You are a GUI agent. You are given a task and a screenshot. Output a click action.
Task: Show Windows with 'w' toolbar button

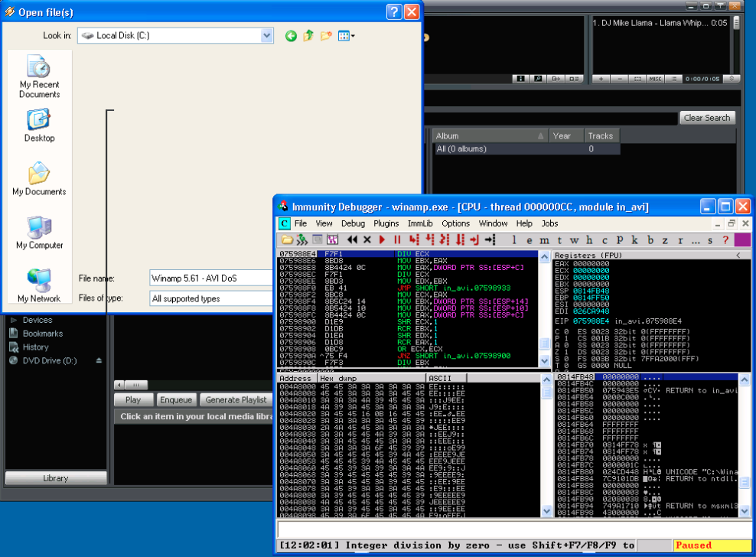pos(574,239)
